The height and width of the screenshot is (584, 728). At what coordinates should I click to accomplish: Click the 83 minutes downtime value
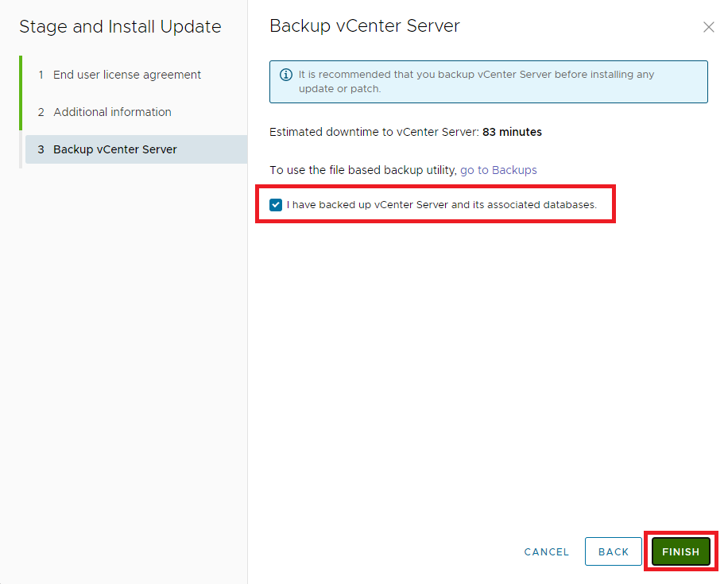(x=512, y=132)
